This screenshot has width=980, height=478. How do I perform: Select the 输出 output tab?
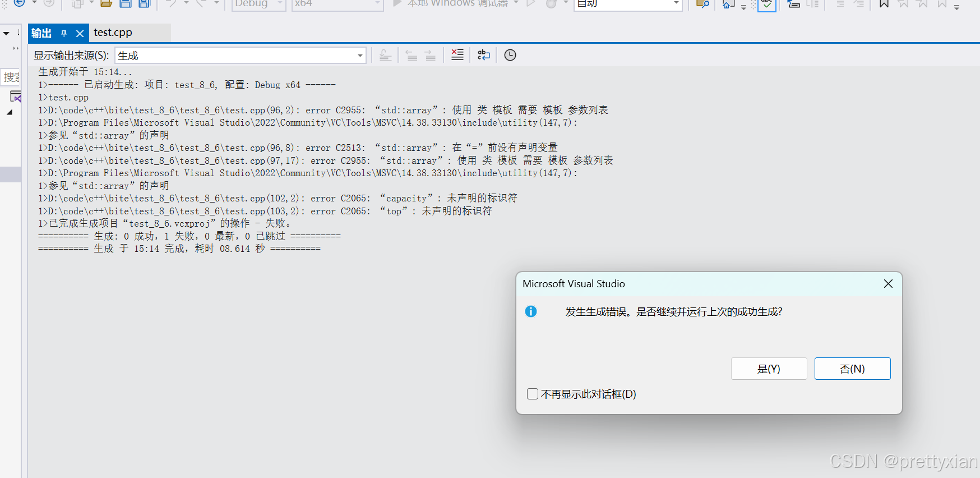point(41,33)
